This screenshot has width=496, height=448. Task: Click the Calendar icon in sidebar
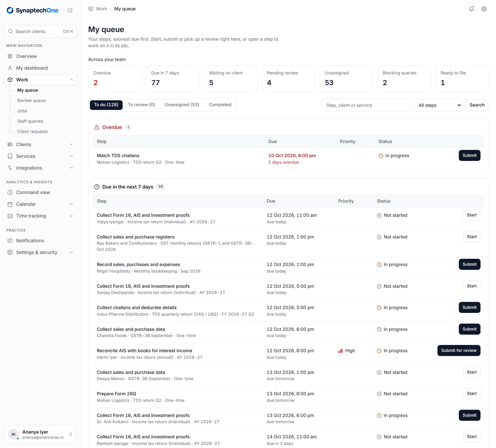10,204
